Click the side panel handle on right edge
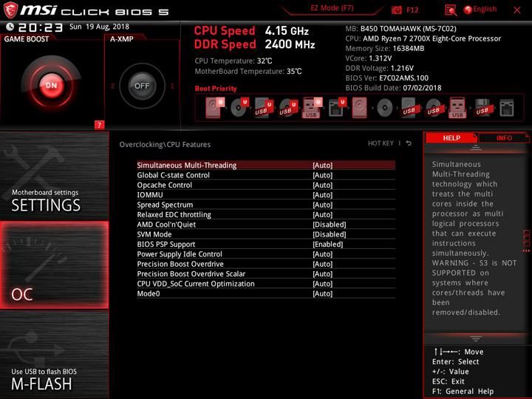 527,241
